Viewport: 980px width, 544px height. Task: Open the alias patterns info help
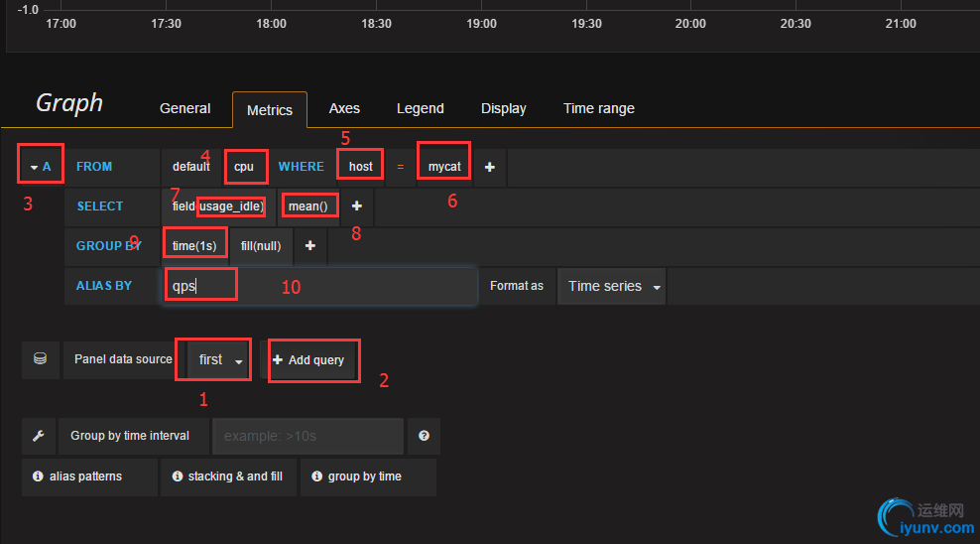pyautogui.click(x=78, y=476)
